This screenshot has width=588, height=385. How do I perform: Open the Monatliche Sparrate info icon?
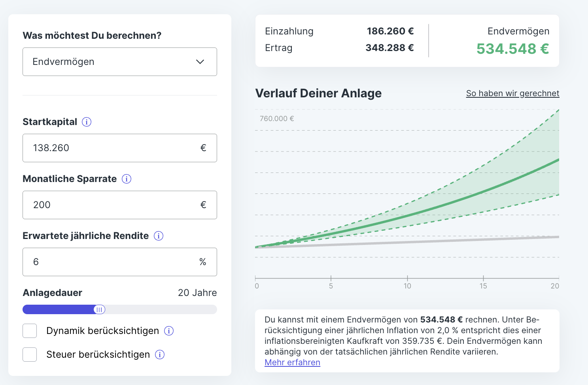tap(127, 179)
